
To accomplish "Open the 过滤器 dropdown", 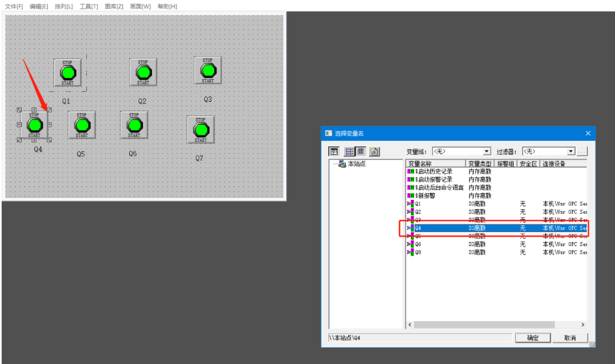I will (x=571, y=151).
